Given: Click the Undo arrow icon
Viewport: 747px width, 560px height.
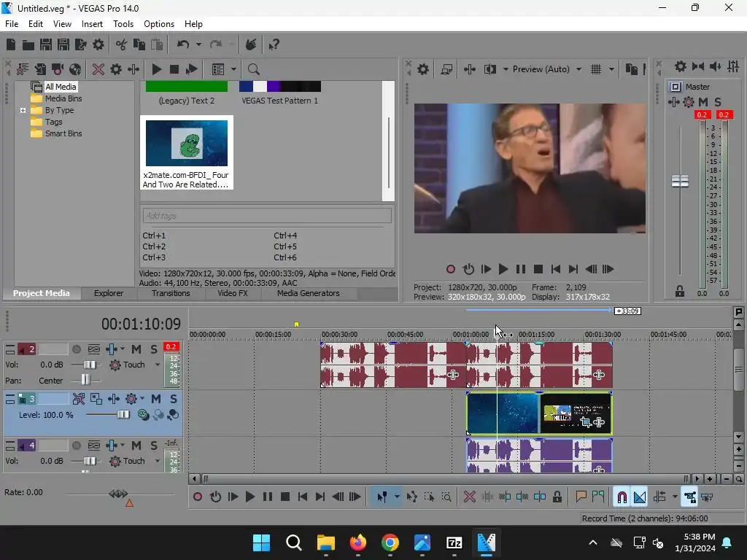Looking at the screenshot, I should pyautogui.click(x=183, y=44).
